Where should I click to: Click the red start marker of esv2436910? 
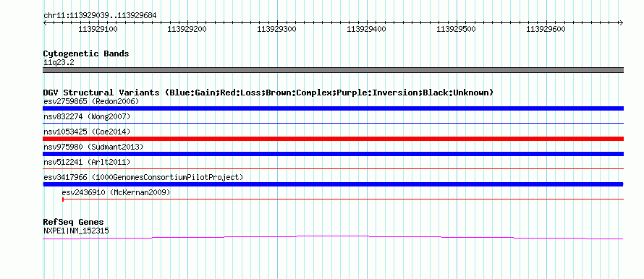[x=63, y=199]
